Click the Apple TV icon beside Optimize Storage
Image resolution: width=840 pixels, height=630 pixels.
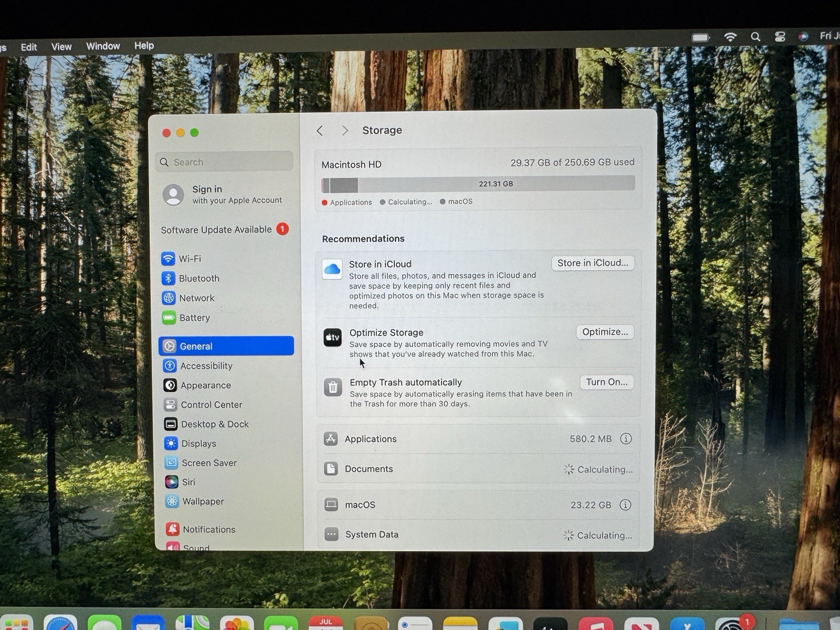[x=332, y=337]
